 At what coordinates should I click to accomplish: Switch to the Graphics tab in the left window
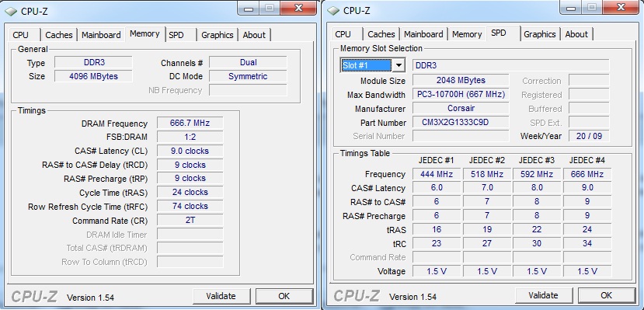218,35
